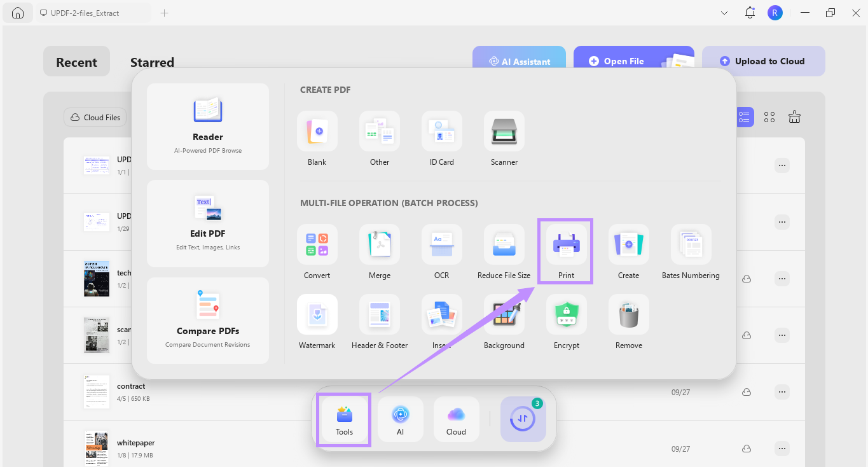Open more options for the contract row
The width and height of the screenshot is (868, 467).
(782, 392)
